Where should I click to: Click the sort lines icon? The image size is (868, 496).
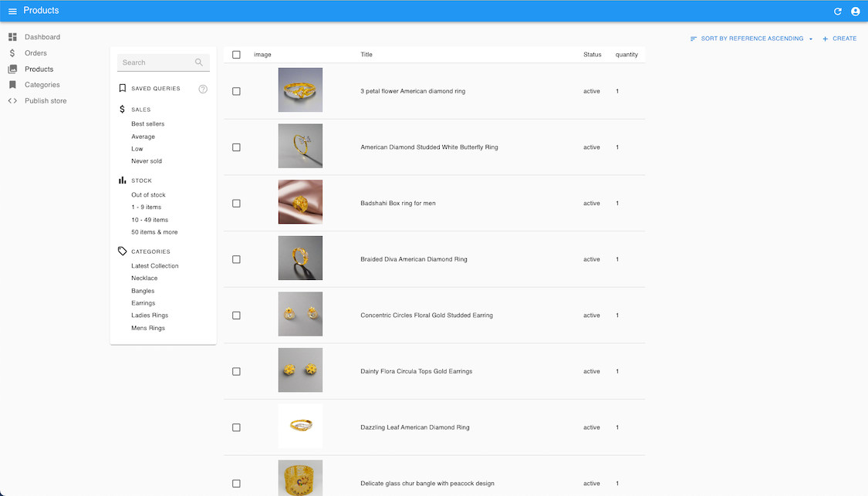point(693,39)
